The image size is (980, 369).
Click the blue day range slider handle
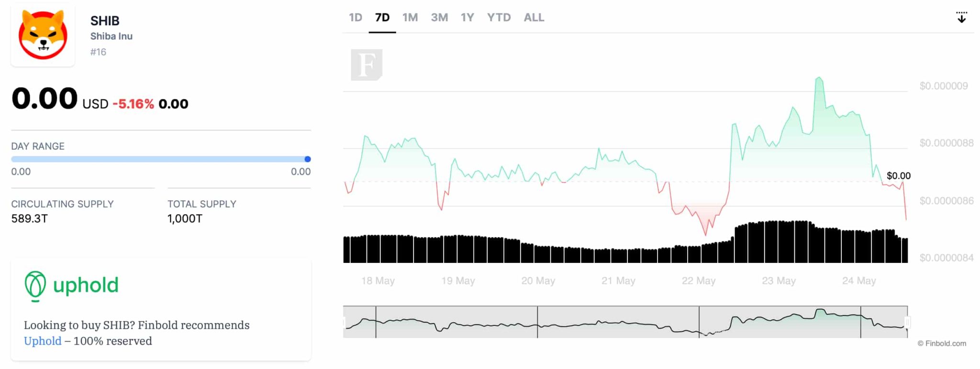tap(308, 159)
